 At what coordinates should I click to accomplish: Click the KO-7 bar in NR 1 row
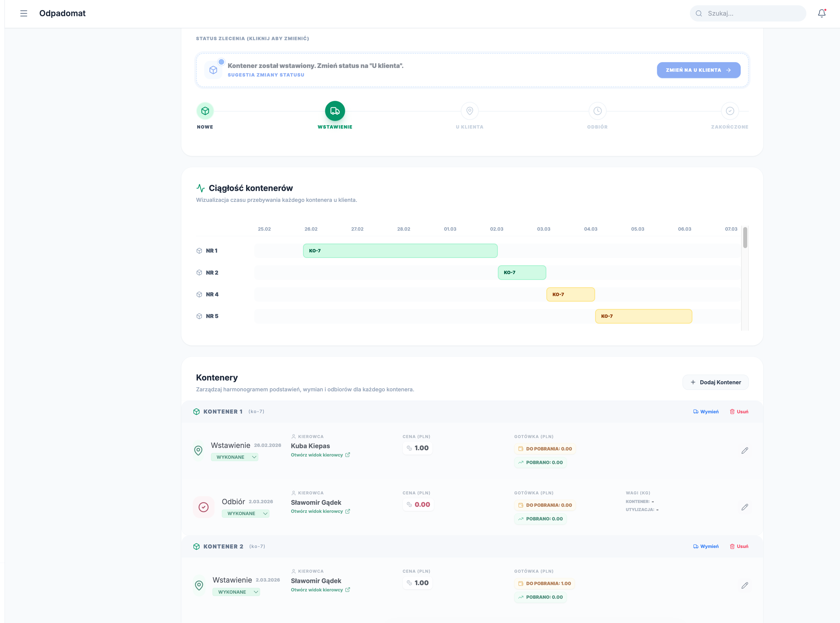[x=400, y=251]
